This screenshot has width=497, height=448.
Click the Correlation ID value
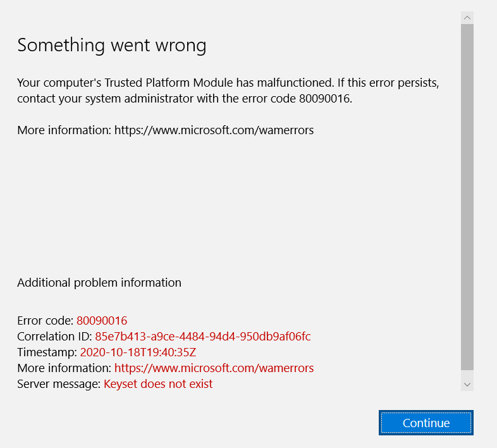(x=203, y=337)
